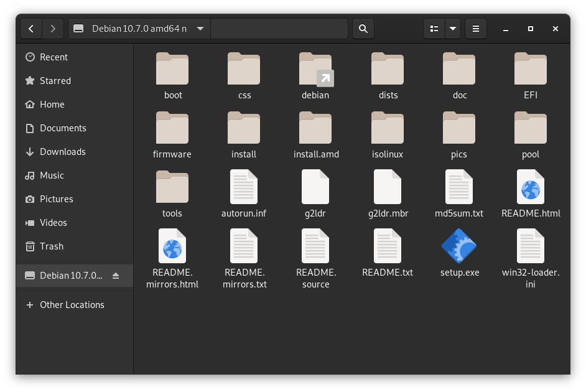Open Pictures in the sidebar
Screen dimensions: 586x392
(x=75, y=199)
